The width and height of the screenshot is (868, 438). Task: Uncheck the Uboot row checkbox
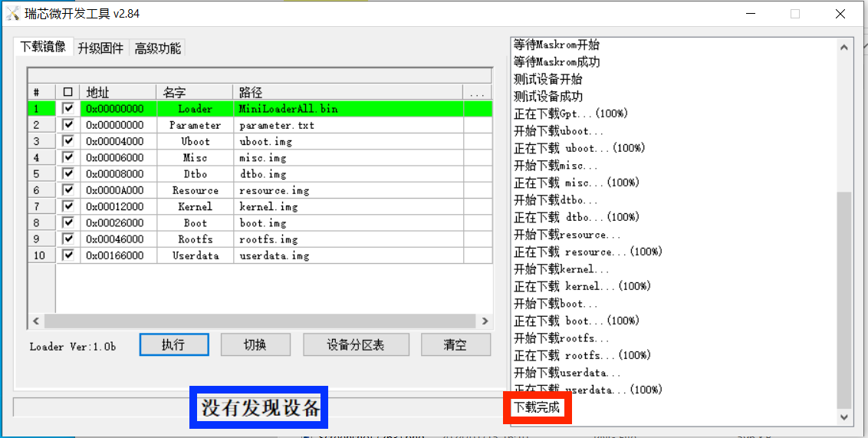click(x=68, y=141)
